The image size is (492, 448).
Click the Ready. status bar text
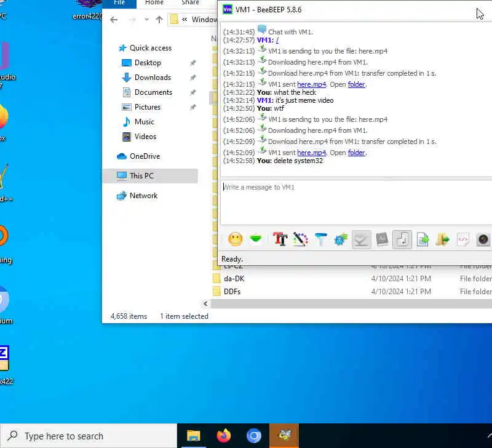coord(232,259)
